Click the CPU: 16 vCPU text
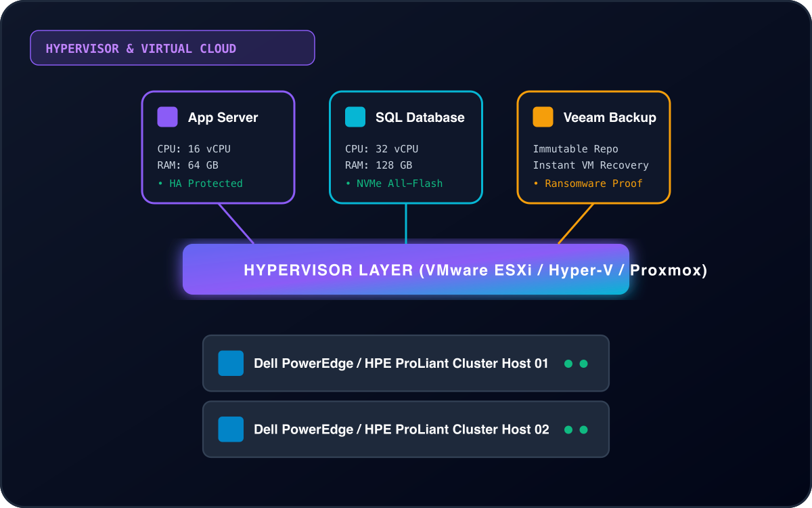This screenshot has width=812, height=508. pyautogui.click(x=194, y=149)
